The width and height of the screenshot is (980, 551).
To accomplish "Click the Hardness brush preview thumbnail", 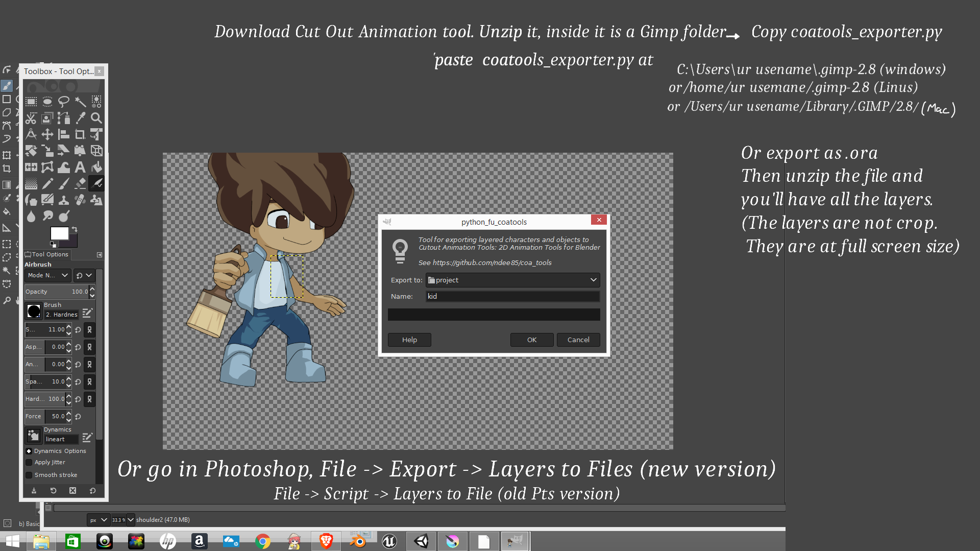I will pyautogui.click(x=34, y=310).
